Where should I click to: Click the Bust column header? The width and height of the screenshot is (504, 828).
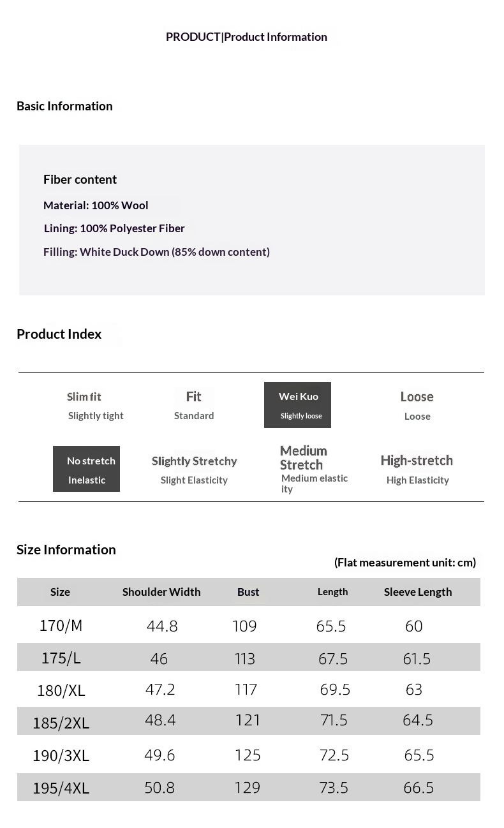[x=248, y=592]
